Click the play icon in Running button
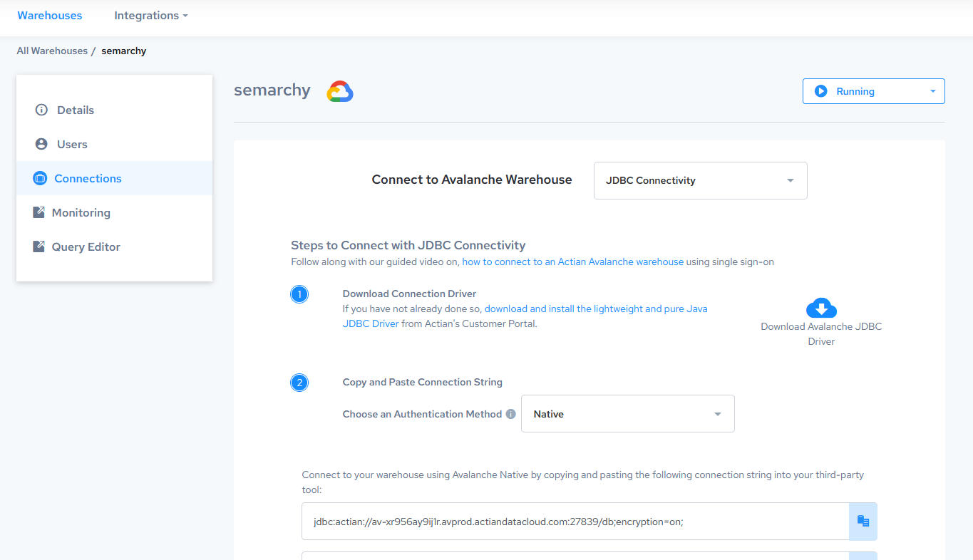The image size is (973, 560). (x=821, y=90)
